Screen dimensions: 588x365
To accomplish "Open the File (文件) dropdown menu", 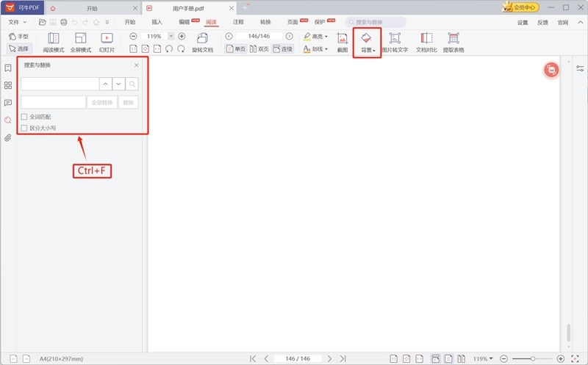I will coord(17,23).
